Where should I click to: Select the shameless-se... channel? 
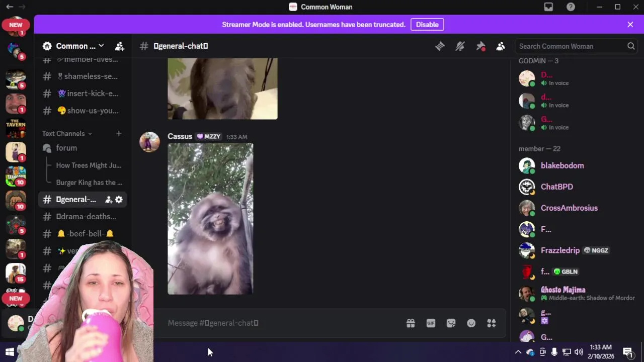83,76
